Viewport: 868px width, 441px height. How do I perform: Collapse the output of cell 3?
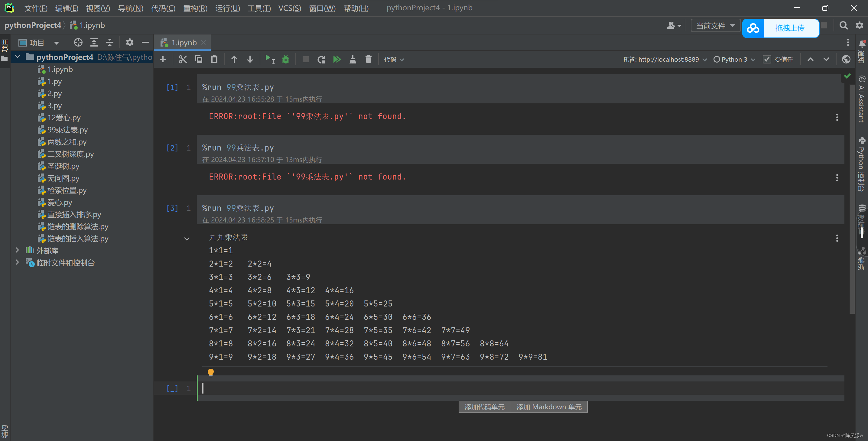coord(187,239)
